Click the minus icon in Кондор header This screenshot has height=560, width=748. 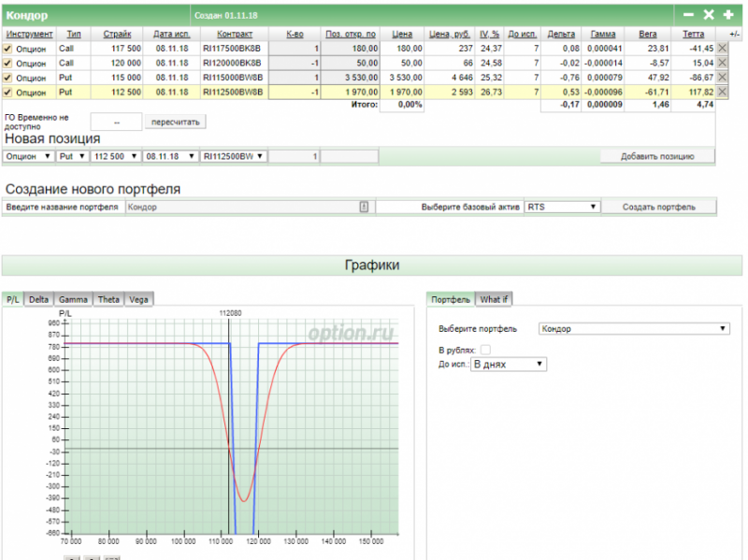[x=689, y=15]
